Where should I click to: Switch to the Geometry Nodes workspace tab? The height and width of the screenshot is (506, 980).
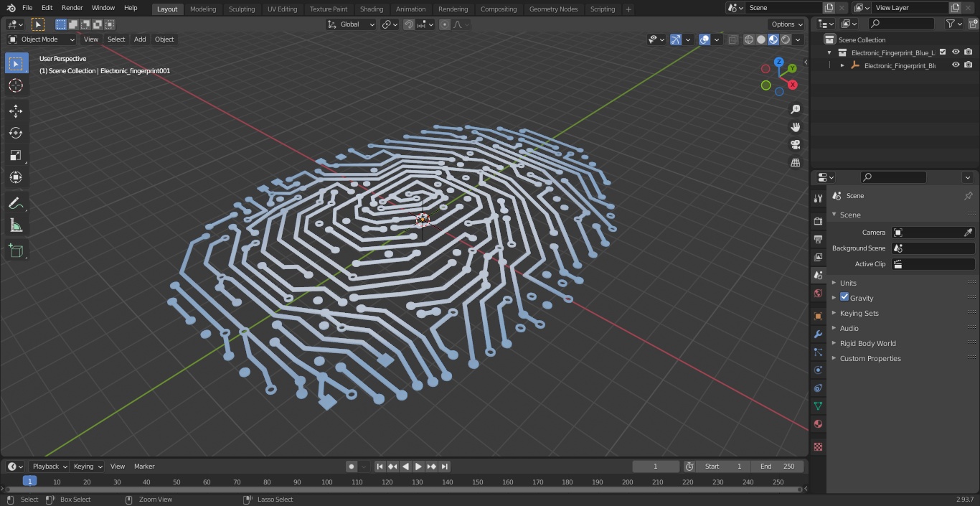(553, 9)
